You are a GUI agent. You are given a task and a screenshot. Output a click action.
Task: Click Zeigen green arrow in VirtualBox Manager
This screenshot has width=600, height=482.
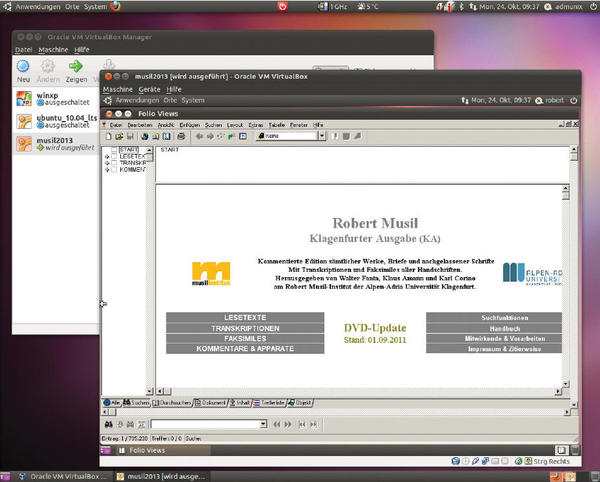click(x=76, y=67)
